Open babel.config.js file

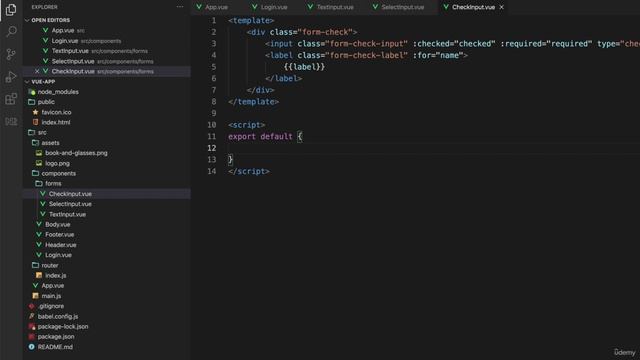[x=58, y=316]
